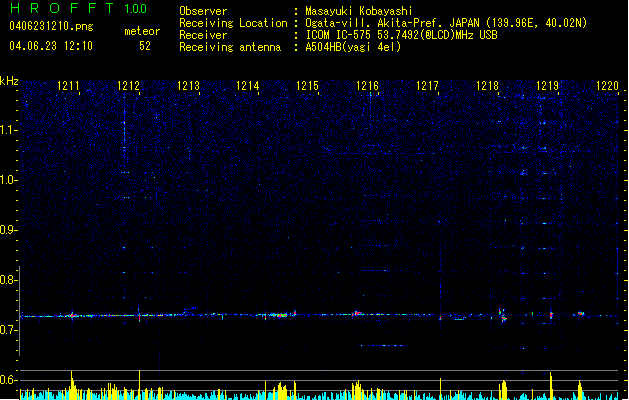Click the 1.1 kHz frequency label
Screen dimensions: 629x400
click(x=8, y=130)
